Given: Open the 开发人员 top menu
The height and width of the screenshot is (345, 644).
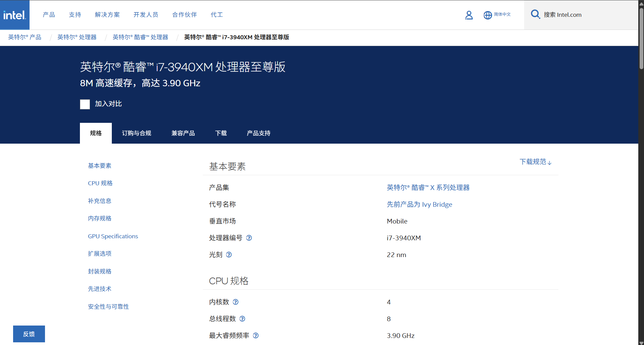Looking at the screenshot, I should pos(146,15).
